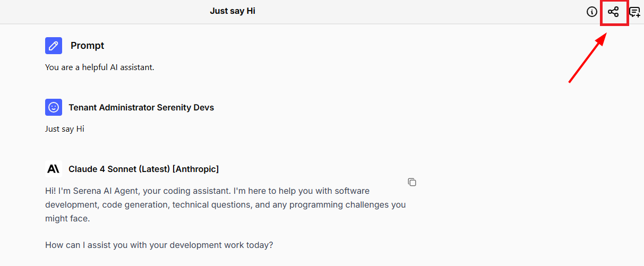
Task: Click the Tenant Administrator Serenity Devs name
Action: coord(141,107)
